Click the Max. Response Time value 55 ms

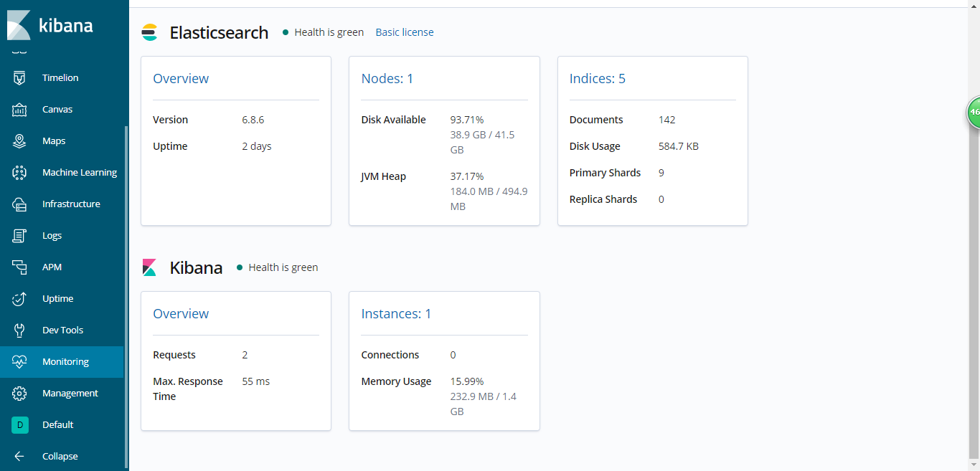pyautogui.click(x=256, y=381)
